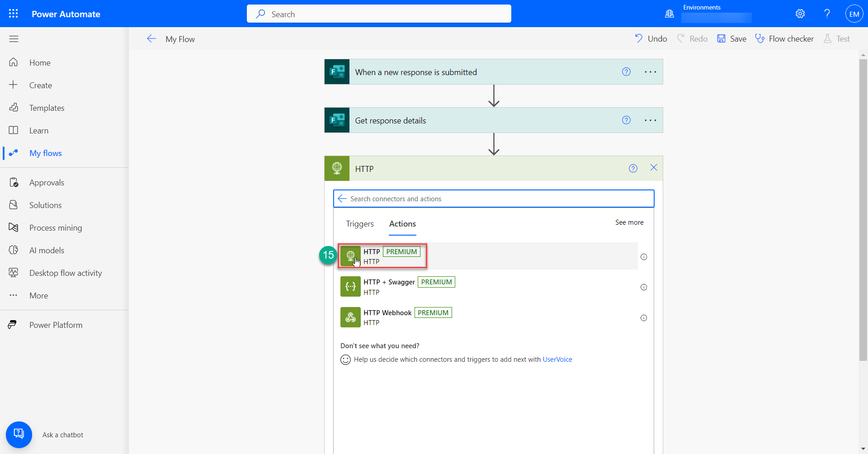Image resolution: width=868 pixels, height=454 pixels.
Task: Open help for the HTTP panel
Action: [633, 169]
